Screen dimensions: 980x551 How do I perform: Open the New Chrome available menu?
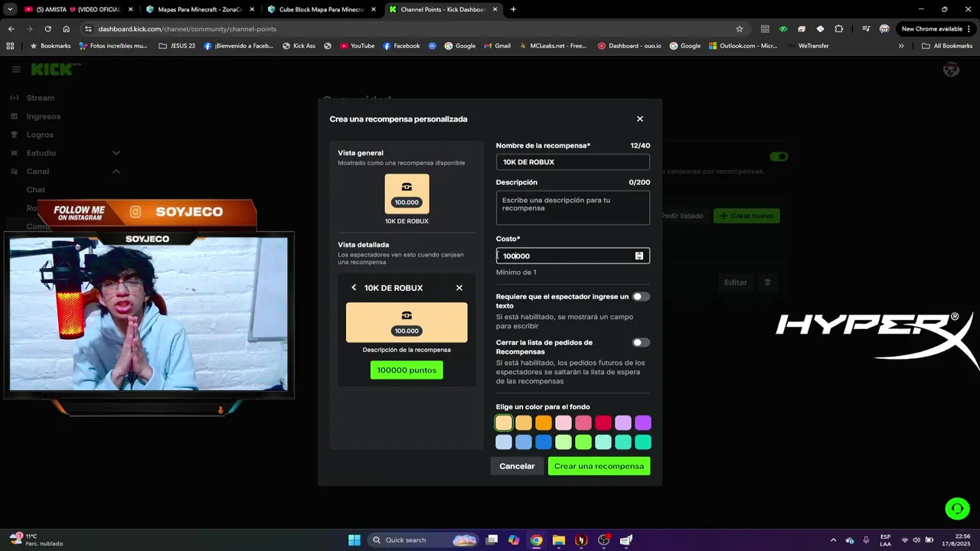(x=936, y=29)
